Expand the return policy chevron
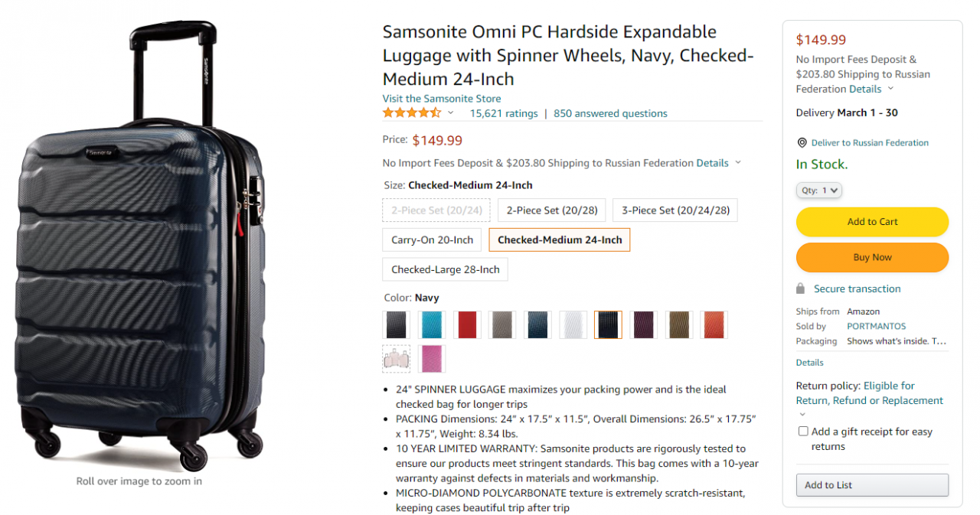The height and width of the screenshot is (515, 980). [x=802, y=415]
